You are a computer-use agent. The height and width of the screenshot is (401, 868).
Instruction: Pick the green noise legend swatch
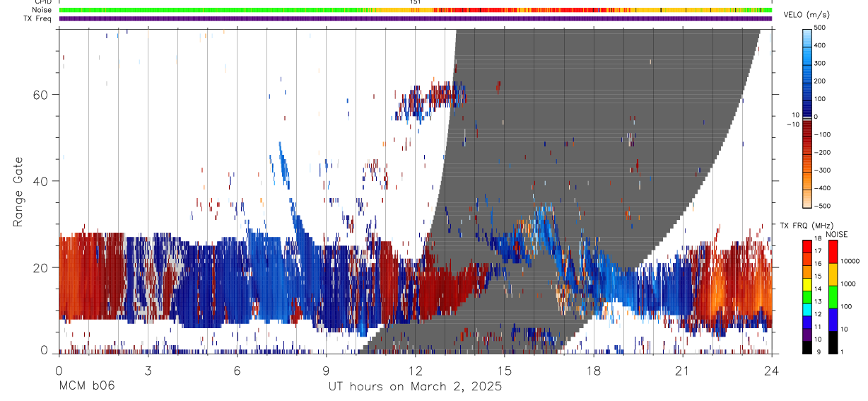[x=833, y=297]
